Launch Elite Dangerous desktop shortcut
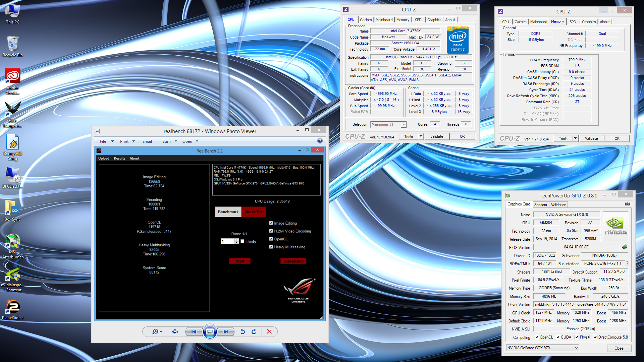The height and width of the screenshot is (362, 644). 13,114
